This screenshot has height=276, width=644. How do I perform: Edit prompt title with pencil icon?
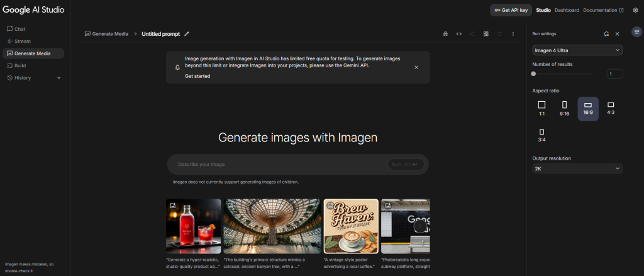coord(187,34)
